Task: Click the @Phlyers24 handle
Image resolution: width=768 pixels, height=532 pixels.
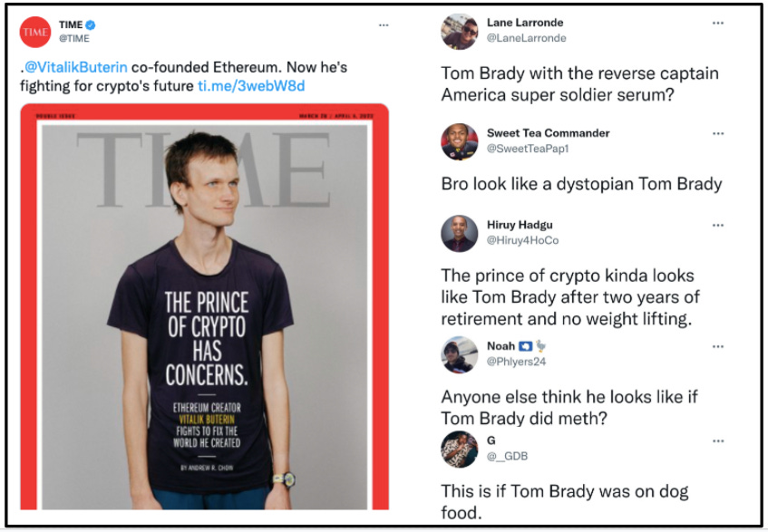Action: point(516,362)
